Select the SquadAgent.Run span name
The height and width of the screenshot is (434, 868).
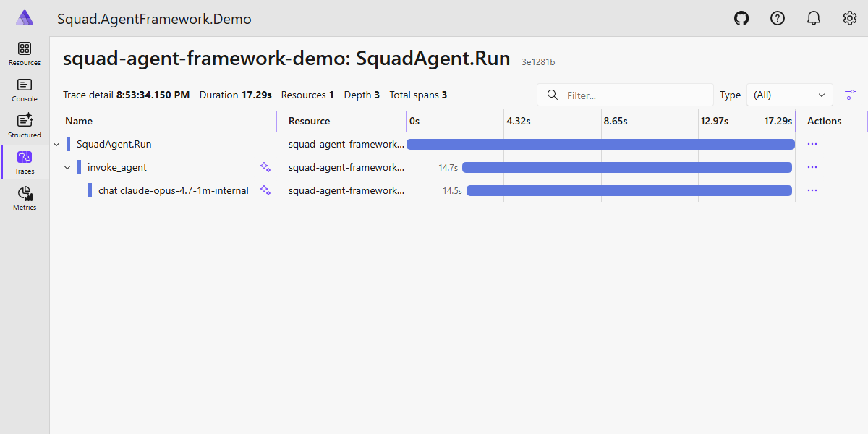tap(114, 144)
